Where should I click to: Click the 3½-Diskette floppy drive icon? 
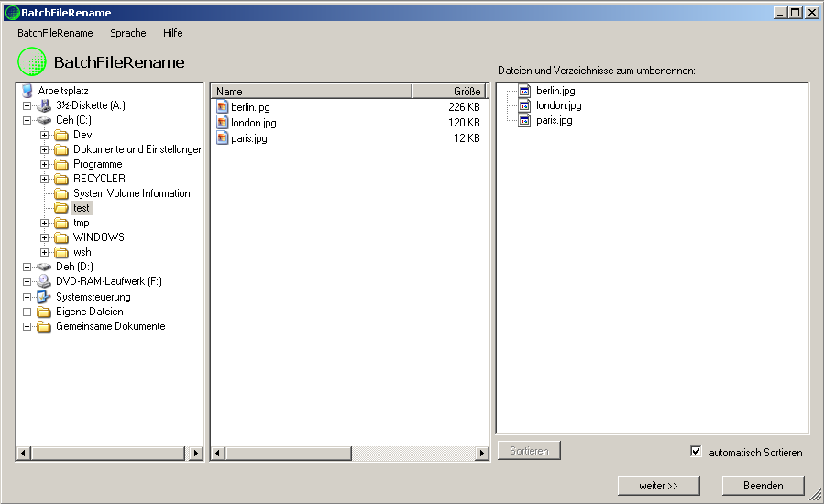(44, 105)
